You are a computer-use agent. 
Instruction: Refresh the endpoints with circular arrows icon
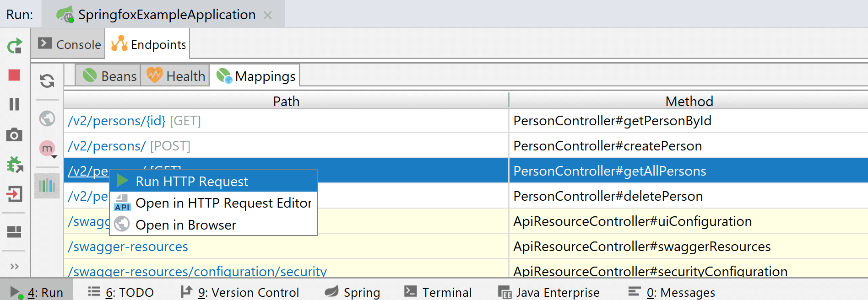click(47, 81)
